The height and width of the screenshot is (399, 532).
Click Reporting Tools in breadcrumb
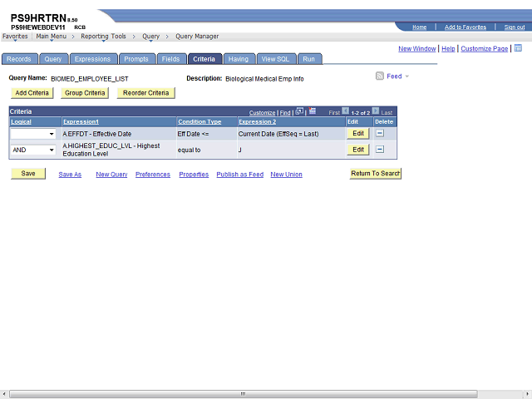[x=103, y=37]
